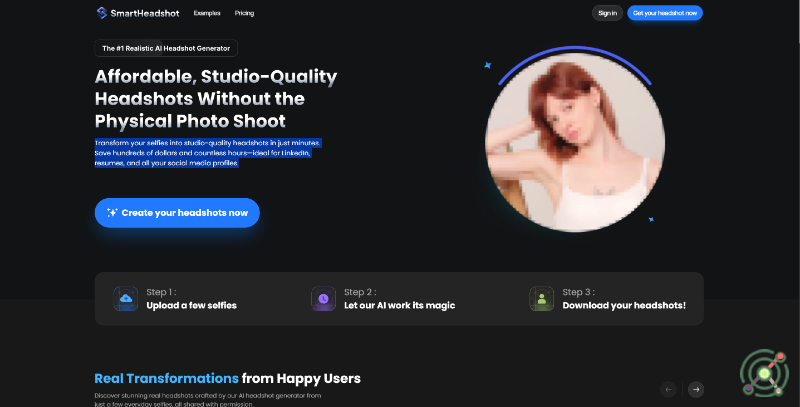Click the cloud upload icon in Step 1
Image resolution: width=800 pixels, height=407 pixels.
coord(125,298)
